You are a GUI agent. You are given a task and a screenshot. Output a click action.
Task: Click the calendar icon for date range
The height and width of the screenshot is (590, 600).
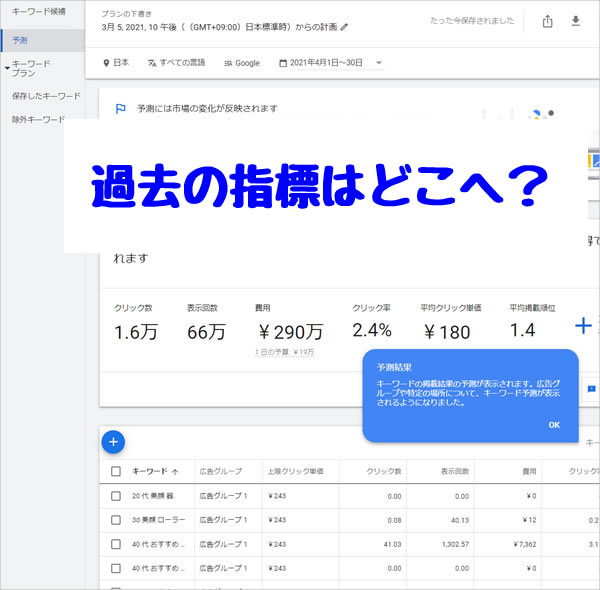[x=283, y=63]
